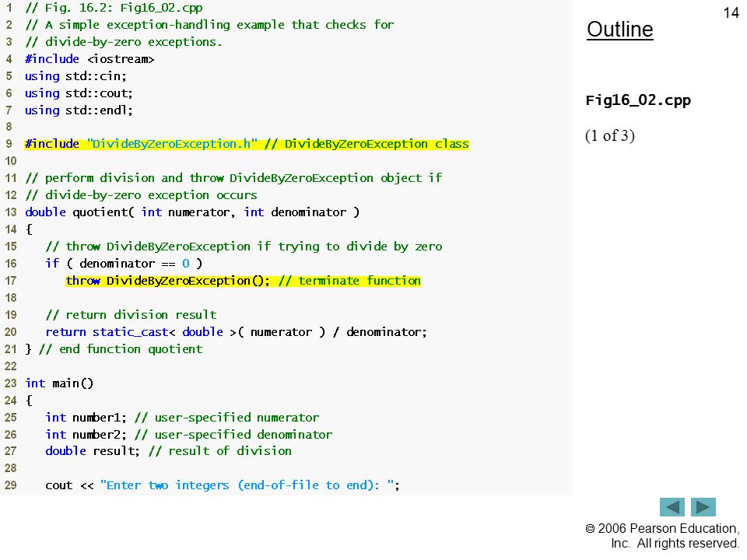Click the Outline heading
The image size is (747, 560).
click(x=620, y=30)
